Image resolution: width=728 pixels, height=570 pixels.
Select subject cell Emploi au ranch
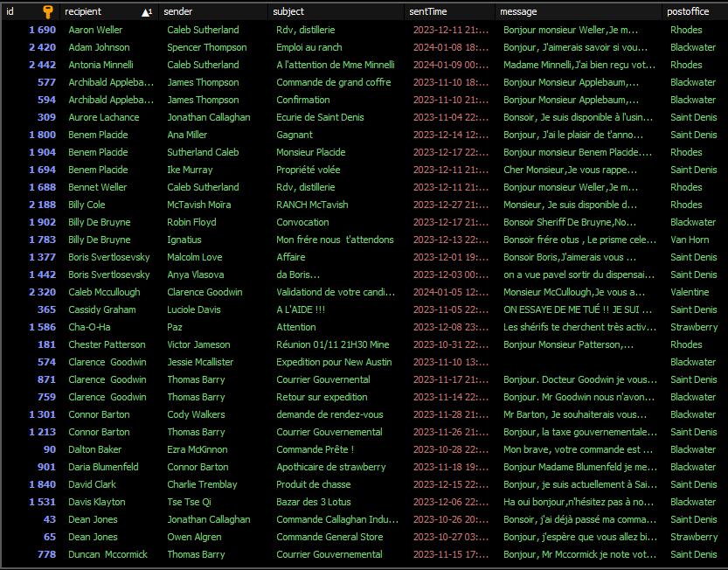309,47
